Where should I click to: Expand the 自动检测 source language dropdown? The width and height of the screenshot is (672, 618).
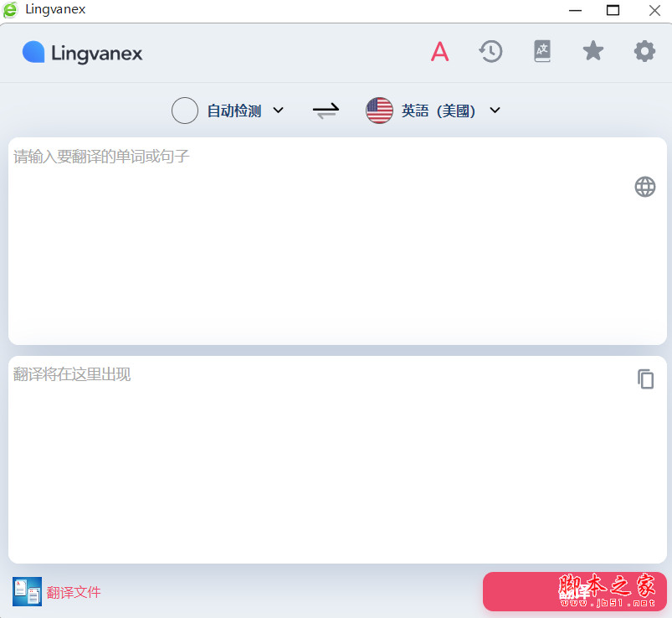click(278, 111)
